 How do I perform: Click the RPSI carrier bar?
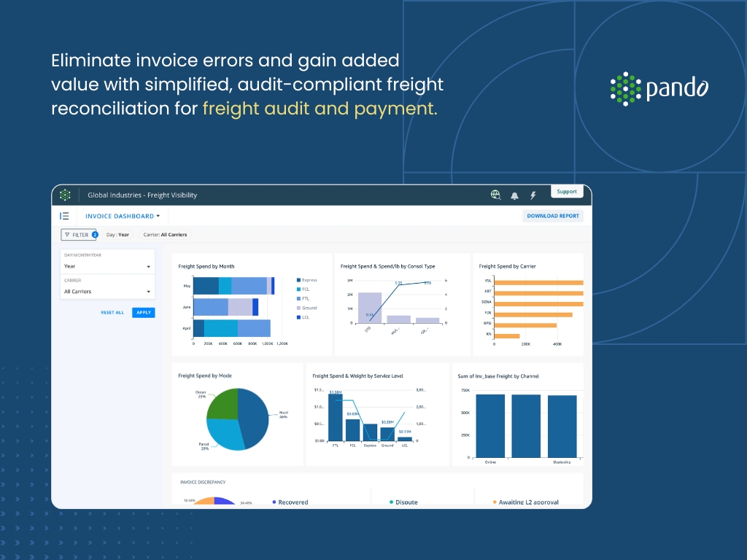pyautogui.click(x=525, y=326)
